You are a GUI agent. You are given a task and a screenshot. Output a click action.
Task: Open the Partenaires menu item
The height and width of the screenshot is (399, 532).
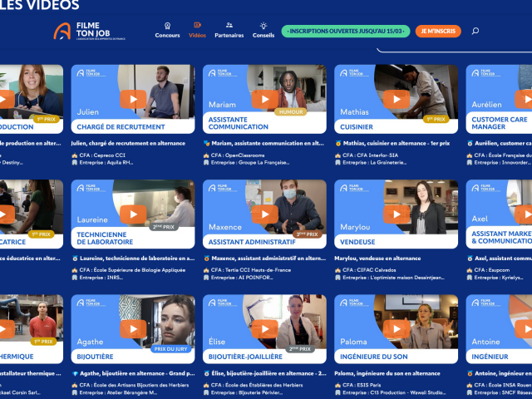pyautogui.click(x=229, y=30)
